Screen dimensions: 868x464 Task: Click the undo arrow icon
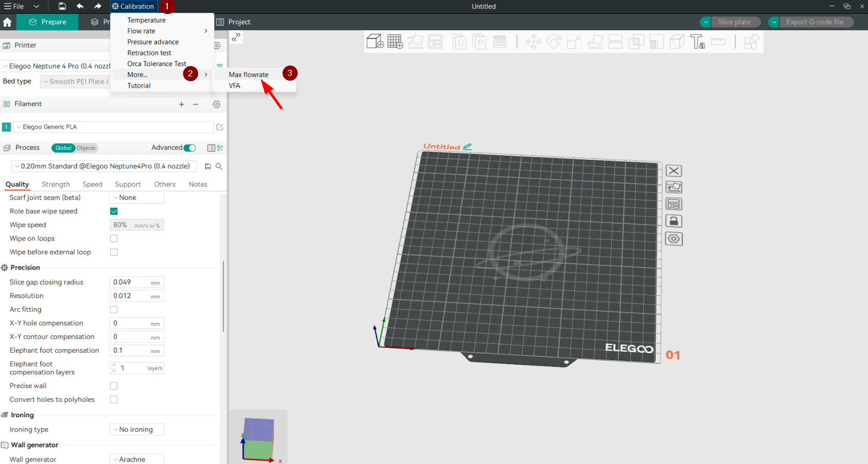click(x=80, y=6)
